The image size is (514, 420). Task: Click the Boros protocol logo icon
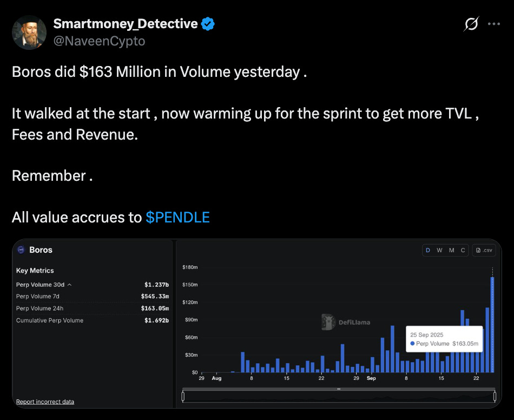[21, 250]
